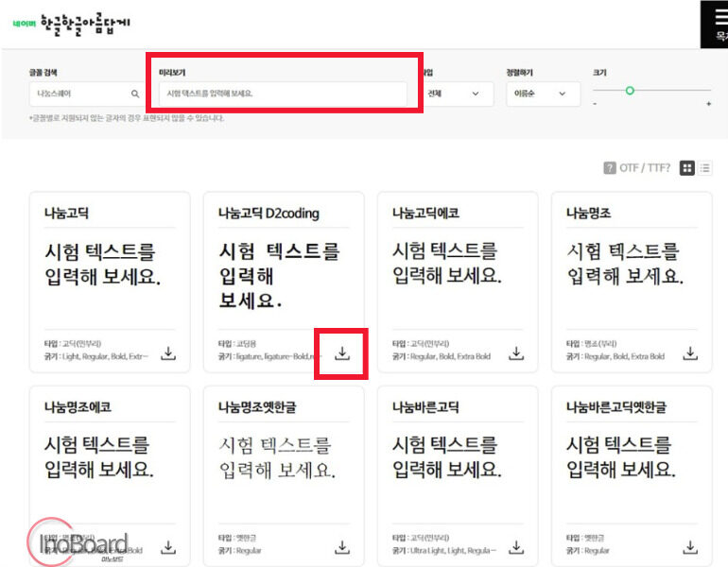Viewport: 728px width, 567px height.
Task: Click the font size slider handle
Action: tap(630, 91)
